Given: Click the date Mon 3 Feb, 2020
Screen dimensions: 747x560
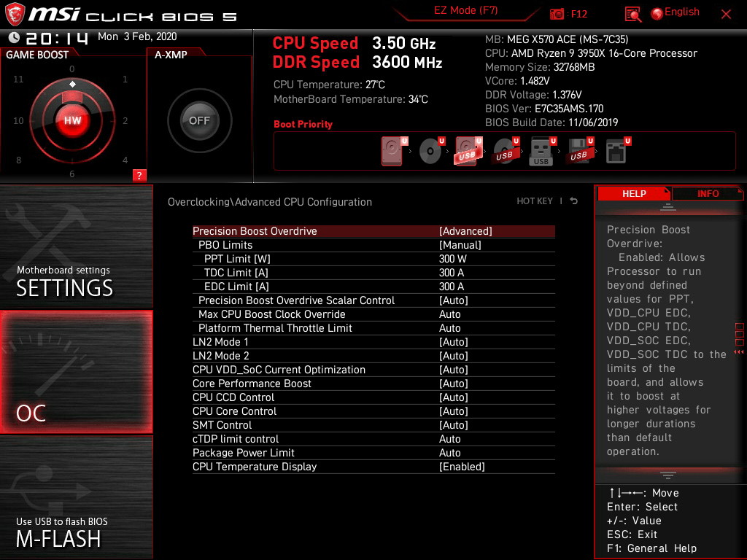Looking at the screenshot, I should click(137, 36).
